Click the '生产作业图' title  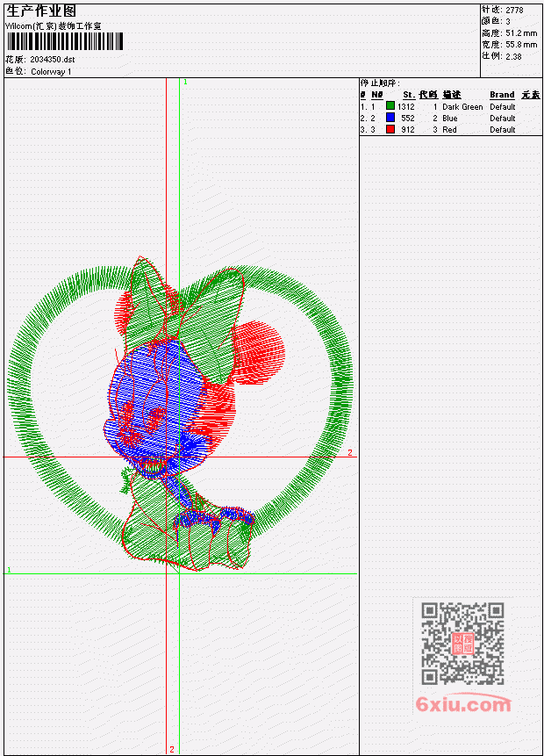41,11
